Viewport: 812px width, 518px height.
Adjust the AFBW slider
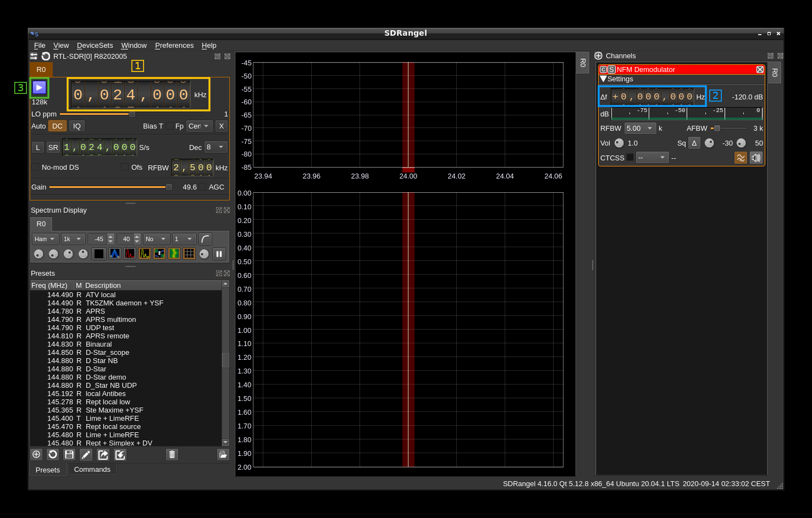[728, 128]
